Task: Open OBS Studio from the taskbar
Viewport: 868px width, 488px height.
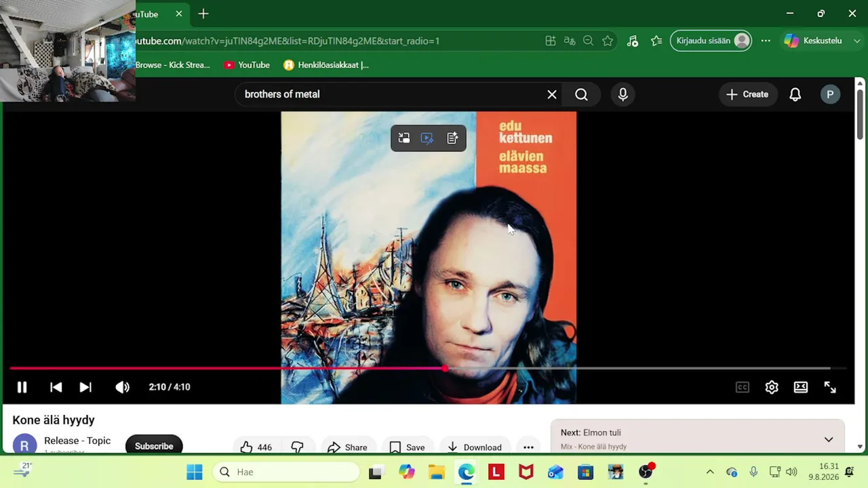Action: 646,472
